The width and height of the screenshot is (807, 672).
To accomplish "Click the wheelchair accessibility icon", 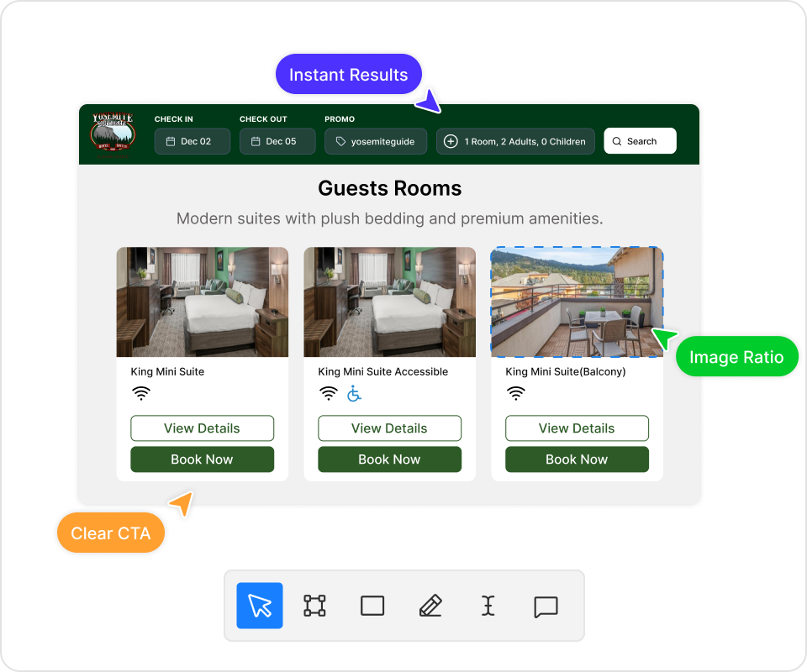I will click(354, 393).
